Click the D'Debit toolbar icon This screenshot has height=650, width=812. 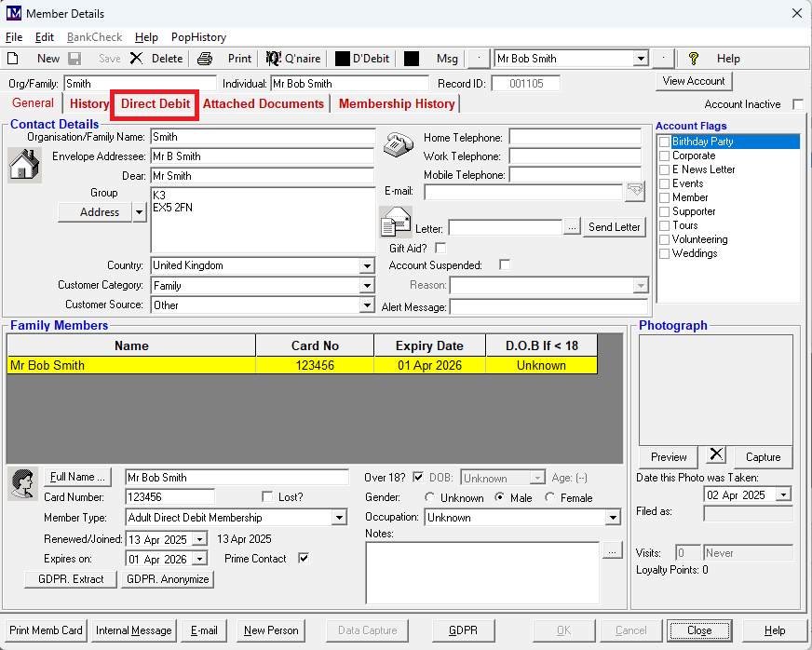pyautogui.click(x=343, y=59)
